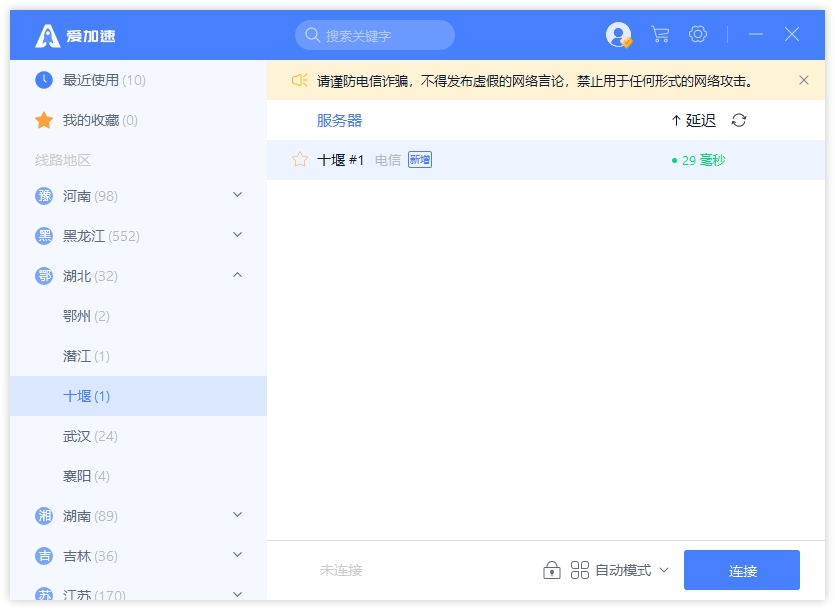835x610 pixels.
Task: Collapse the 湖北 region list
Action: (237, 275)
